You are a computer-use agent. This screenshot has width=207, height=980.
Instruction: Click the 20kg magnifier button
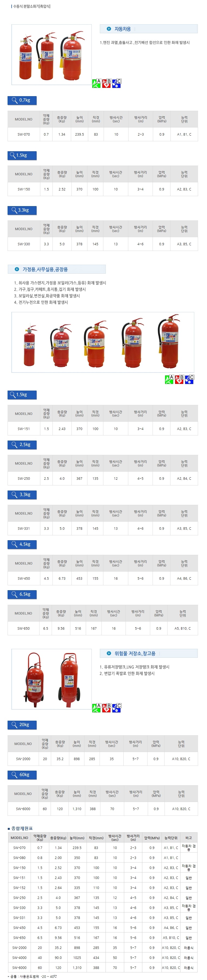point(22,725)
